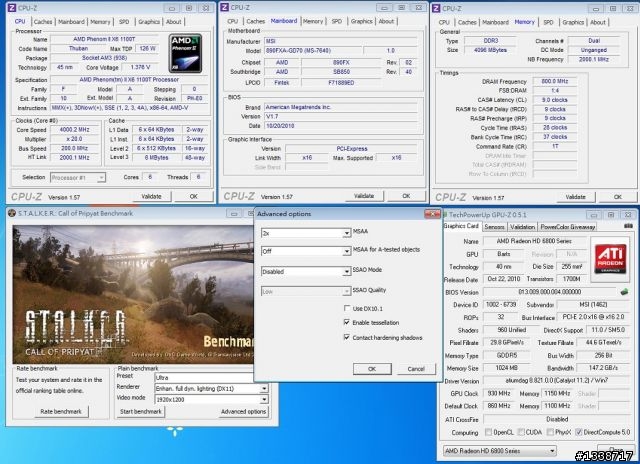
Task: Open Validation tab in GPU-Z
Action: pyautogui.click(x=522, y=226)
